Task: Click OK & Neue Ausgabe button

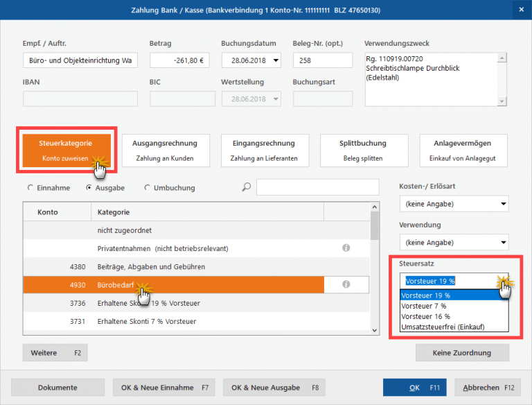Action: click(x=274, y=388)
